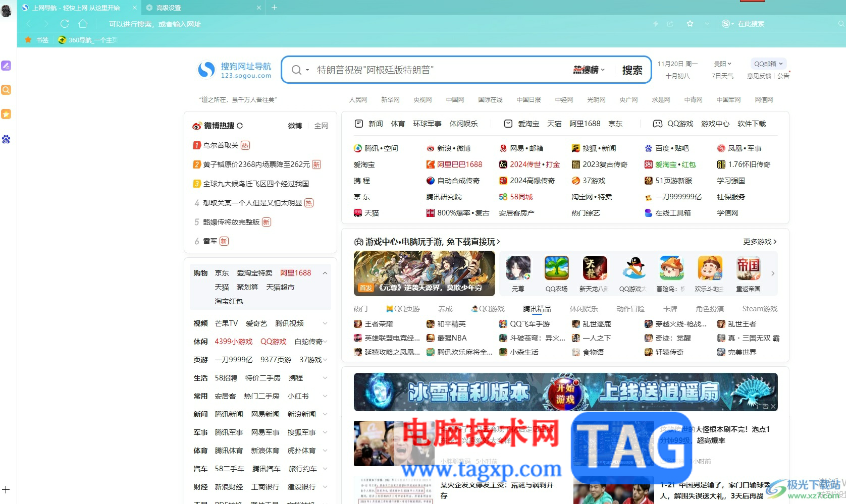This screenshot has height=504, width=846.
Task: Show next games with right arrow
Action: click(x=773, y=273)
